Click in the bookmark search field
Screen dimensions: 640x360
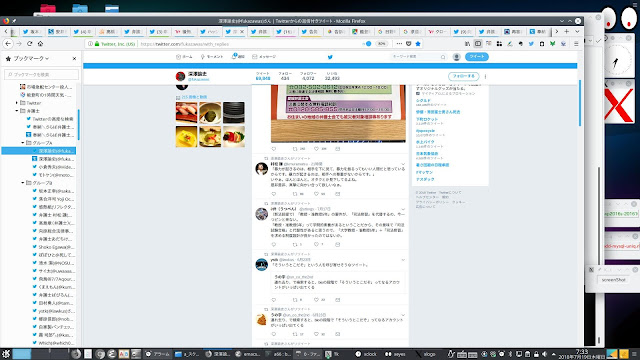tap(42, 74)
